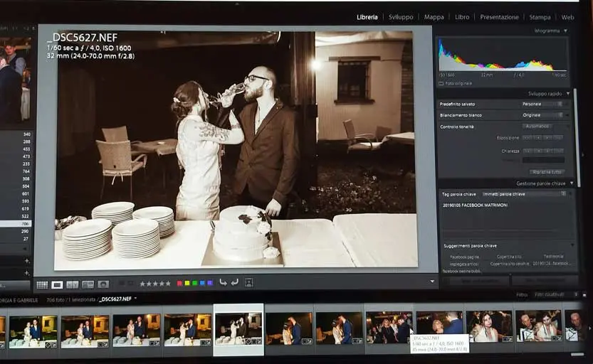Collapse Gestione parole chiave panel
The width and height of the screenshot is (593, 364).
coord(572,183)
